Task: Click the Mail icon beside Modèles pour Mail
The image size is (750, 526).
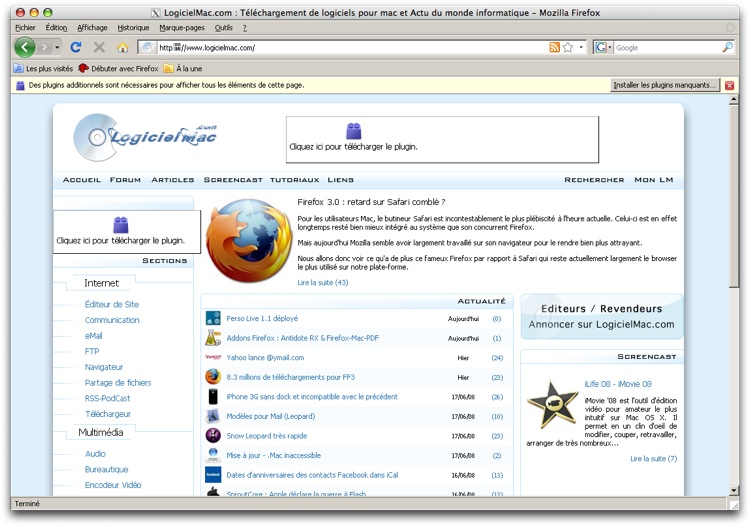Action: coord(213,416)
